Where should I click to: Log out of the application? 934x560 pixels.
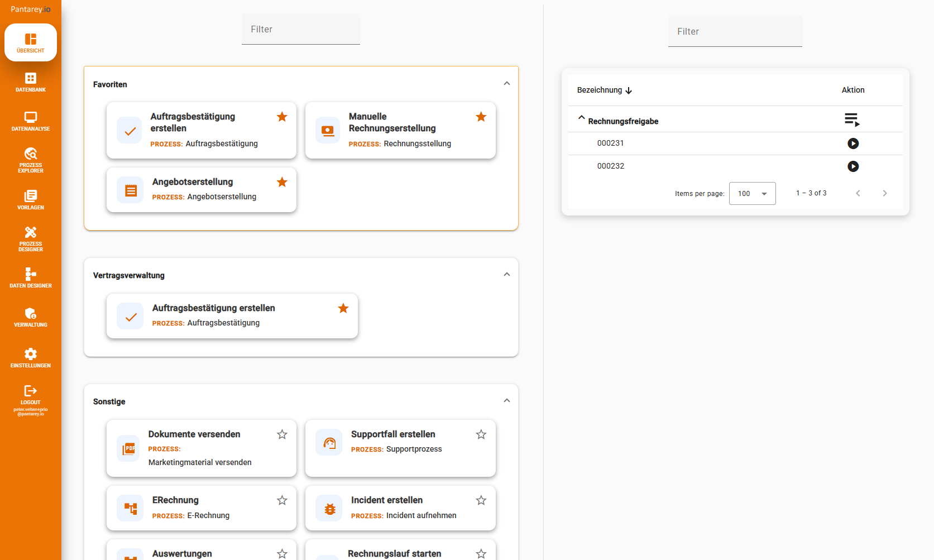coord(31,394)
